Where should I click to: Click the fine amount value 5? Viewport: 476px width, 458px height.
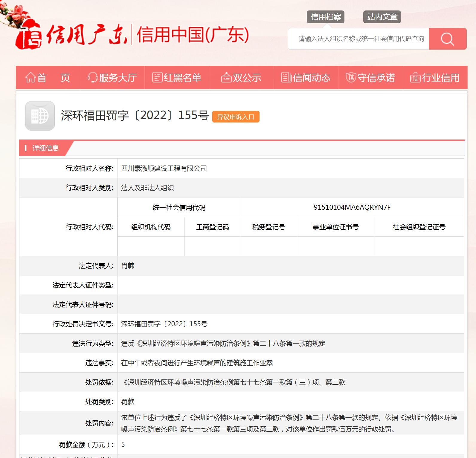click(x=123, y=445)
